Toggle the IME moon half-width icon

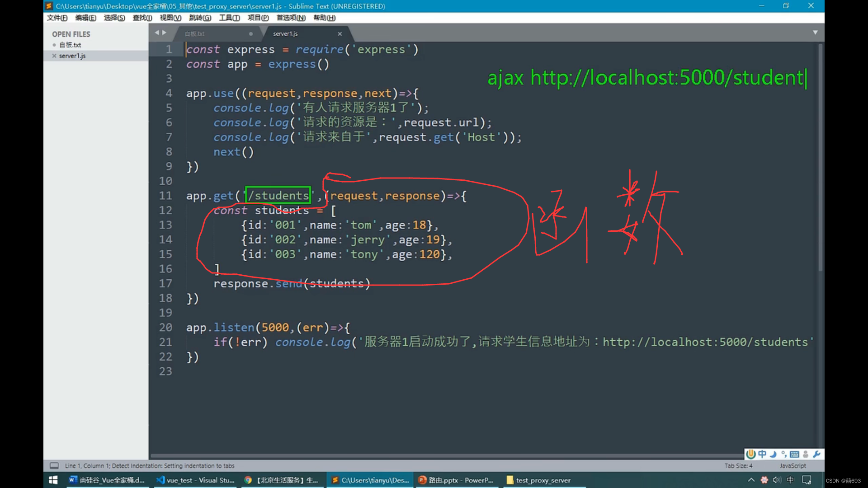[x=774, y=454]
